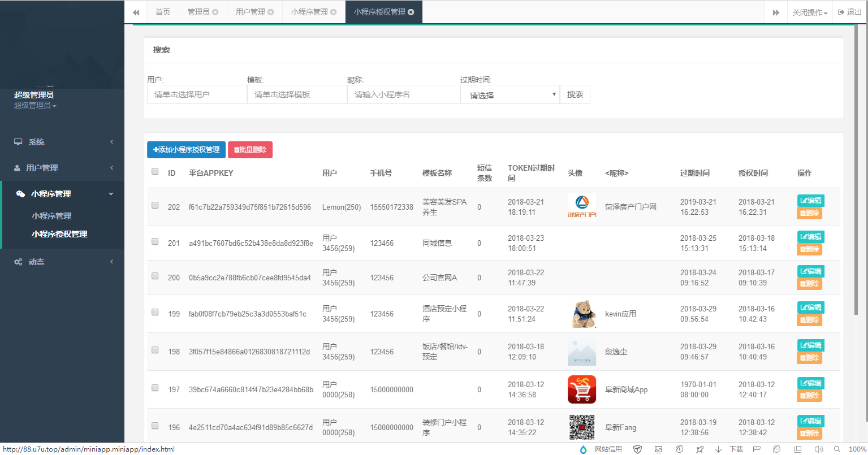Open the 过期时间 请选择 dropdown
This screenshot has width=868, height=455.
coord(509,95)
